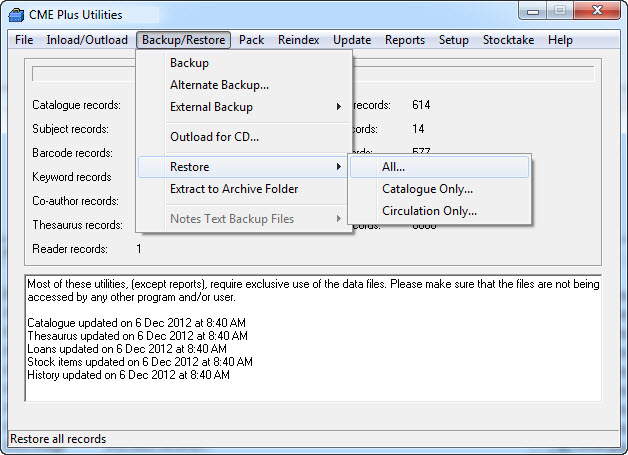Open the Update menu
Image resolution: width=628 pixels, height=455 pixels.
pyautogui.click(x=352, y=40)
